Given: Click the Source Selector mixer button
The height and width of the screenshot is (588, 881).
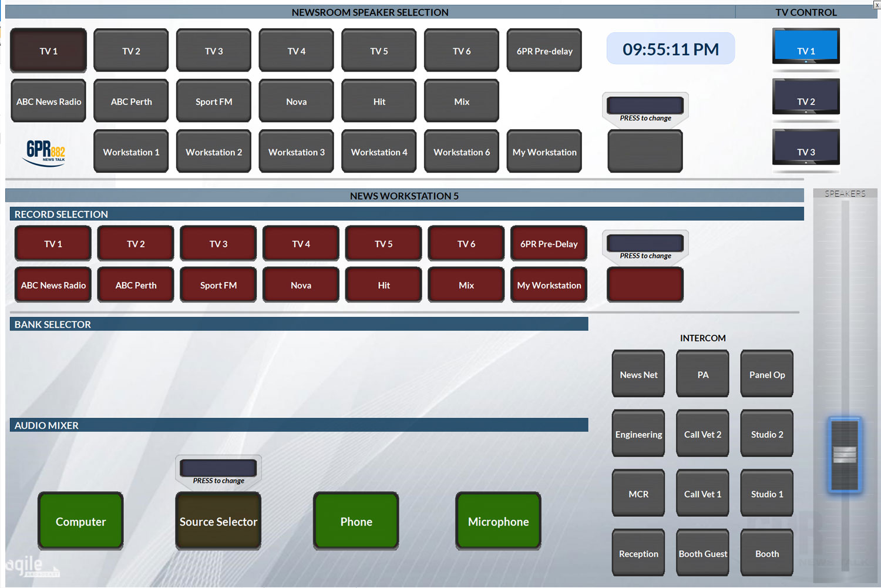Looking at the screenshot, I should tap(218, 521).
